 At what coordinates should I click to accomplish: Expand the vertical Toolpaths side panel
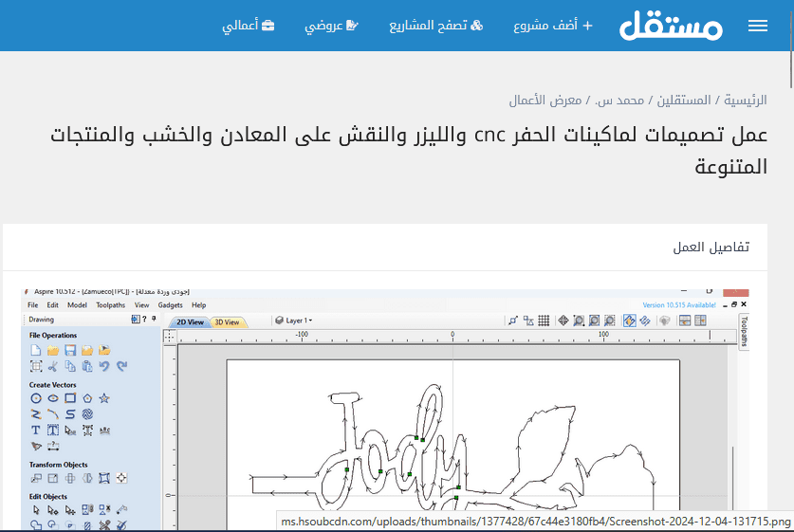coord(743,334)
